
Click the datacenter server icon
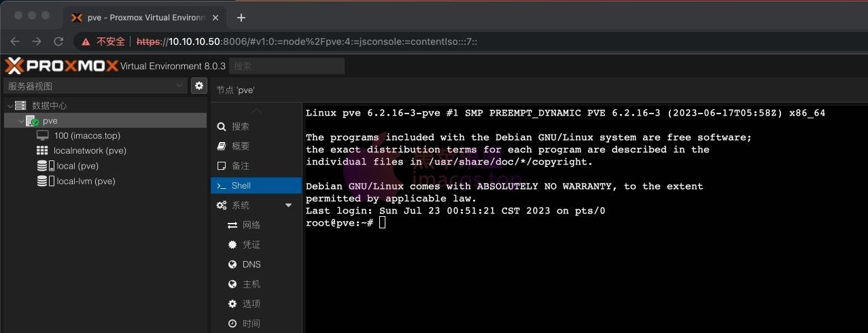click(20, 106)
